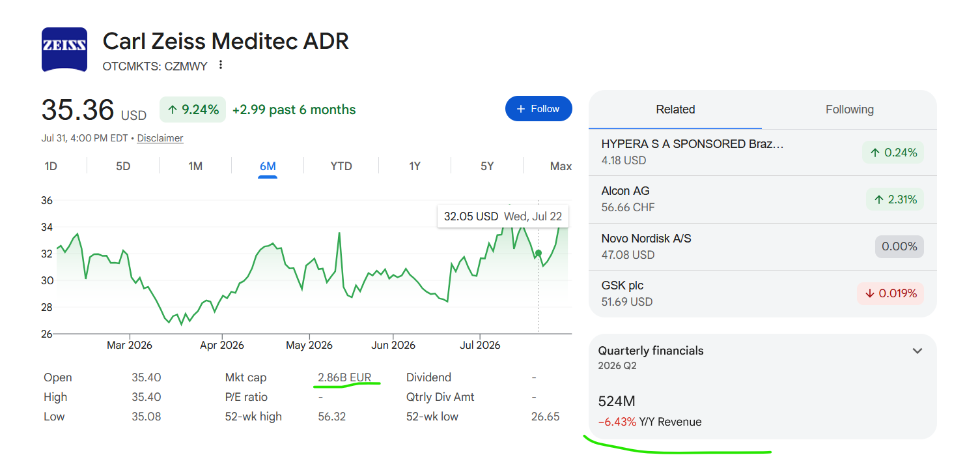
Task: Select the 1D time range
Action: 51,166
